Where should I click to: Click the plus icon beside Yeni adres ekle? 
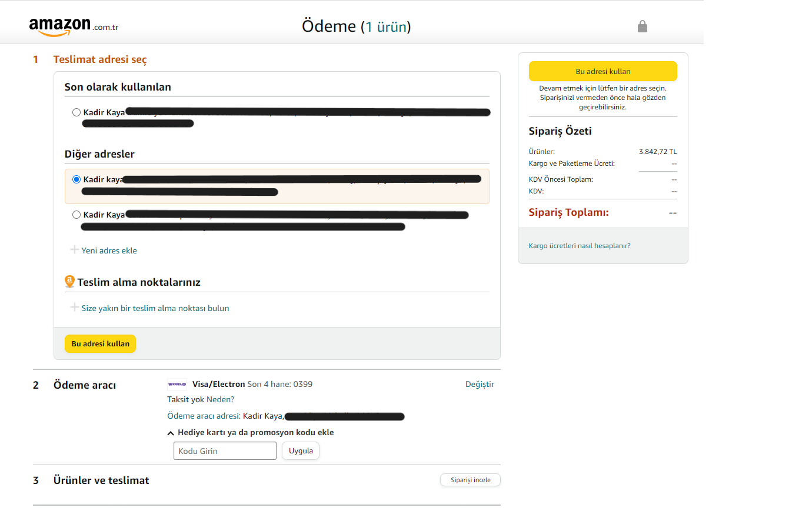tap(75, 250)
